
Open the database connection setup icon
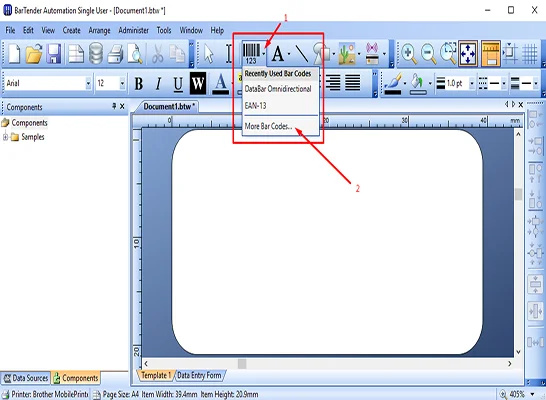[96, 54]
